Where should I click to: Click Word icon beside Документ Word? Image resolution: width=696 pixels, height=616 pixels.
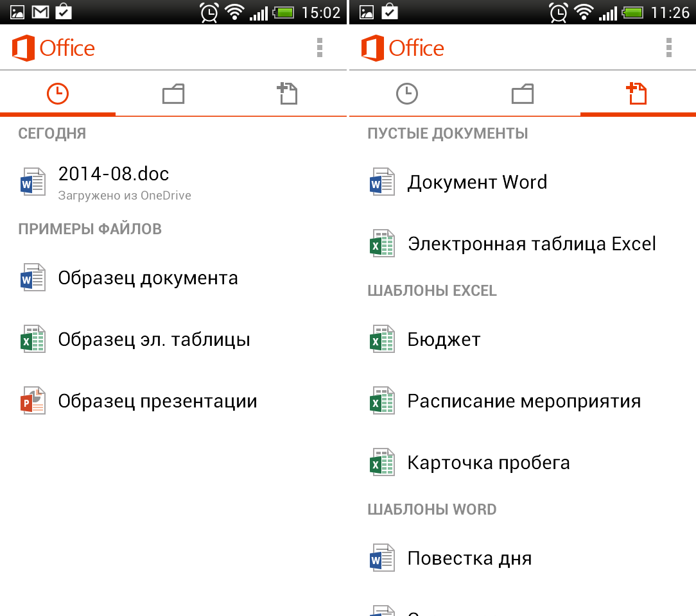coord(382,182)
